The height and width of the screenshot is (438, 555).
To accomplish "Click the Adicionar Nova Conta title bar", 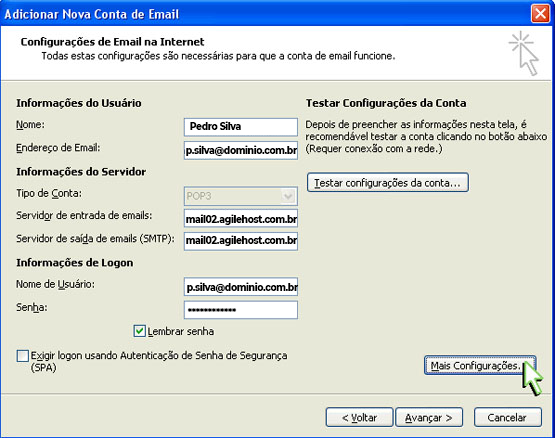I will point(265,14).
